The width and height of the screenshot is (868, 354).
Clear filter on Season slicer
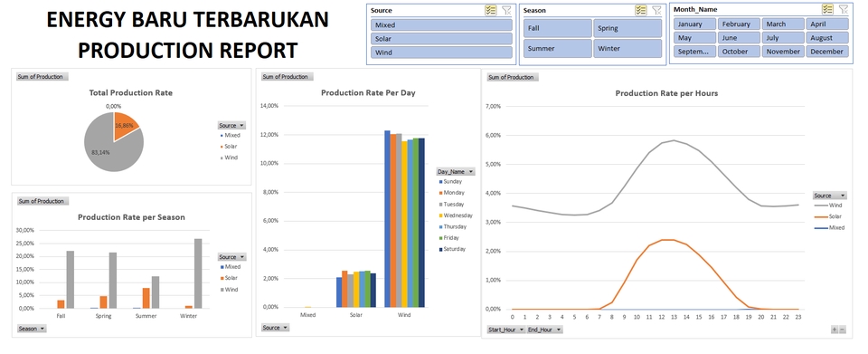coord(656,10)
